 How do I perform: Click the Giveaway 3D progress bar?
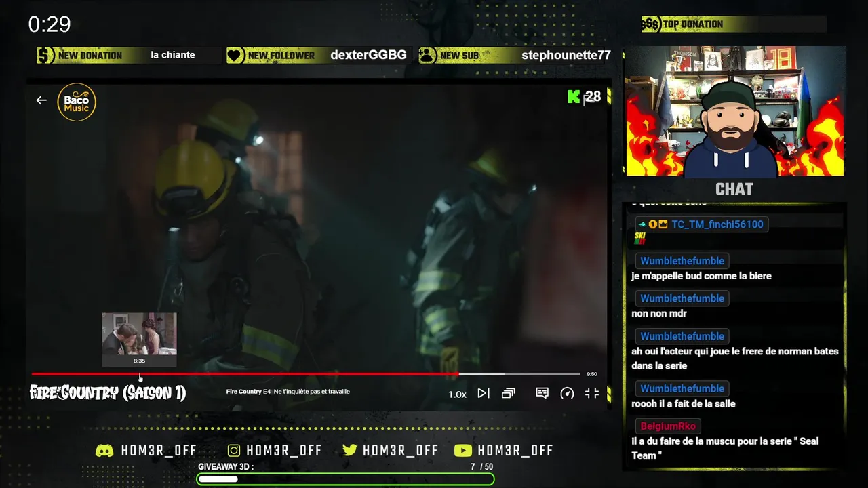coord(345,479)
